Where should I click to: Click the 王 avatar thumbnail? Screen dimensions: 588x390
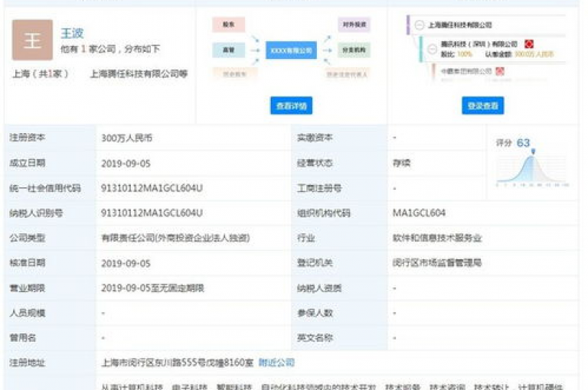32,40
